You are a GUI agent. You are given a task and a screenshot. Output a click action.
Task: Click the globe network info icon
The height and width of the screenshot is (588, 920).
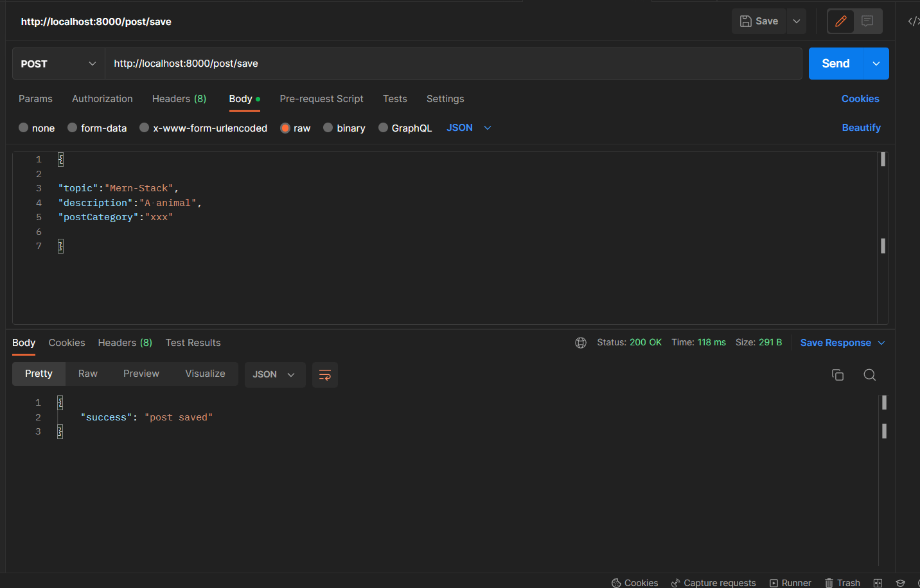pos(580,343)
